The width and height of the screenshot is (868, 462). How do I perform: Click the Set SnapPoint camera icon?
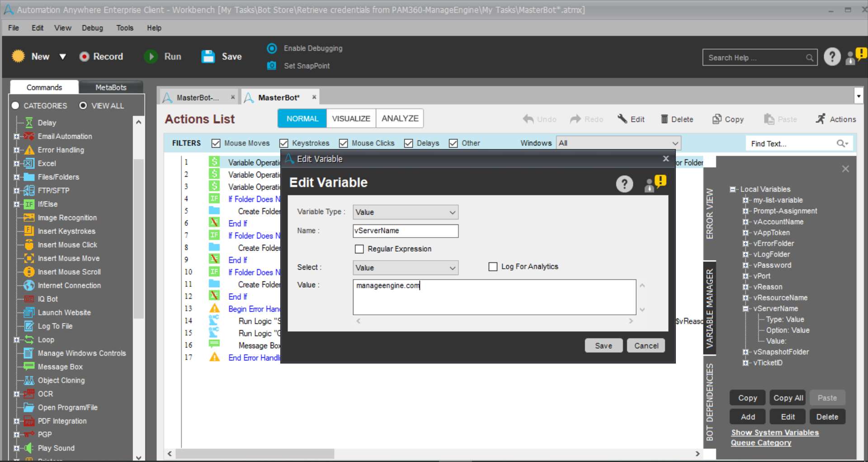pos(272,65)
